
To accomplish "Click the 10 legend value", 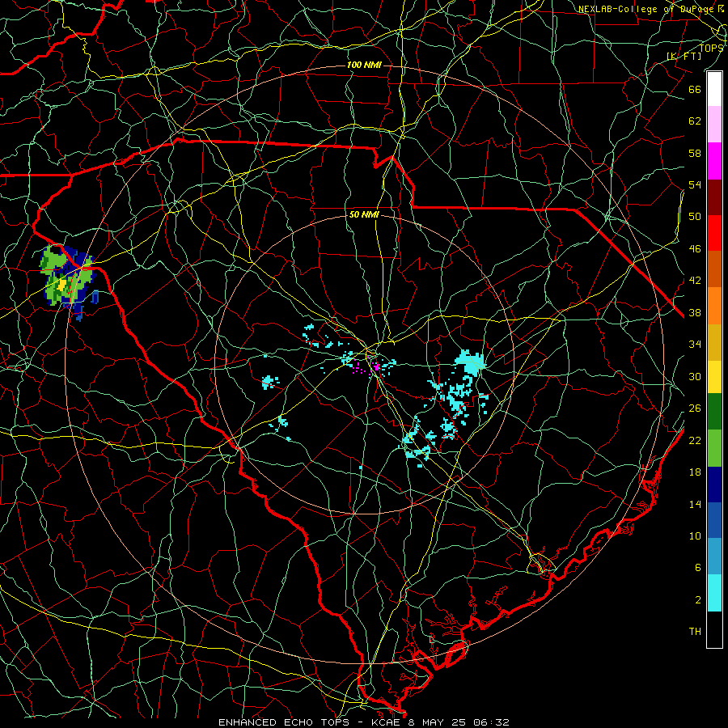I will coord(695,535).
